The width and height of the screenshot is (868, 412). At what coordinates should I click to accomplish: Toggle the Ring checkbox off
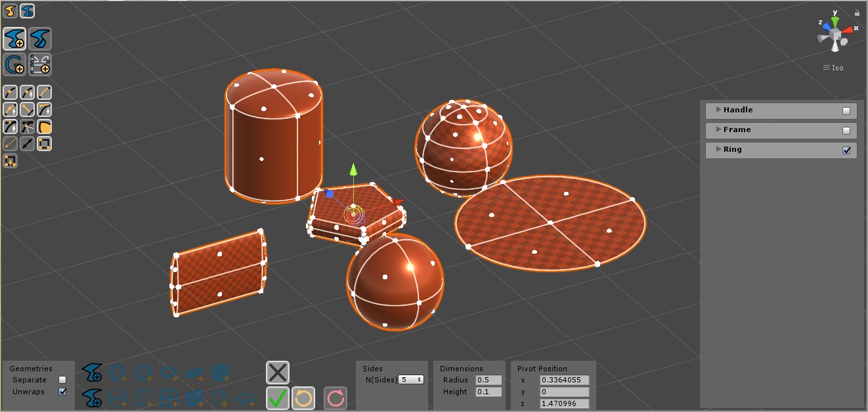[x=846, y=150]
